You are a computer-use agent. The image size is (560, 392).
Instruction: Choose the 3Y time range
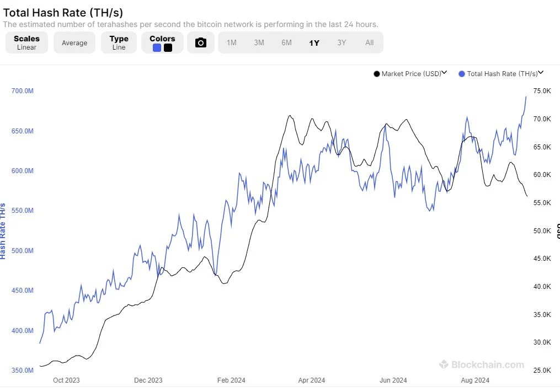[x=342, y=43]
